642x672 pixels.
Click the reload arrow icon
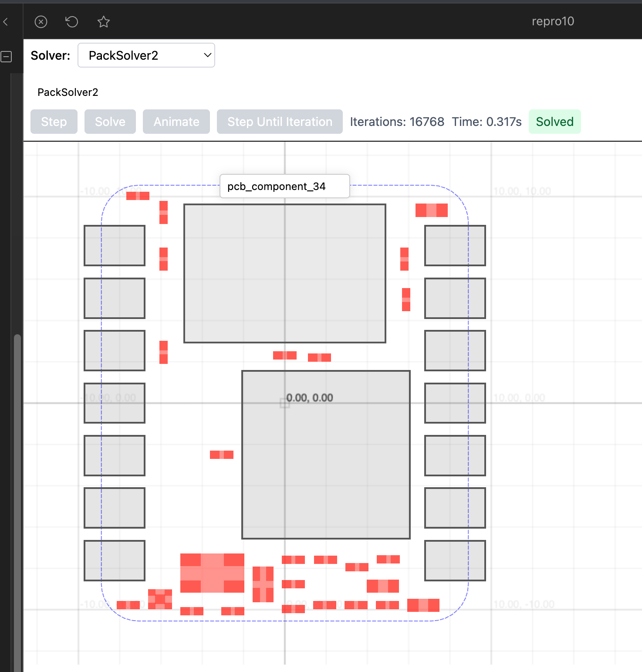tap(72, 21)
